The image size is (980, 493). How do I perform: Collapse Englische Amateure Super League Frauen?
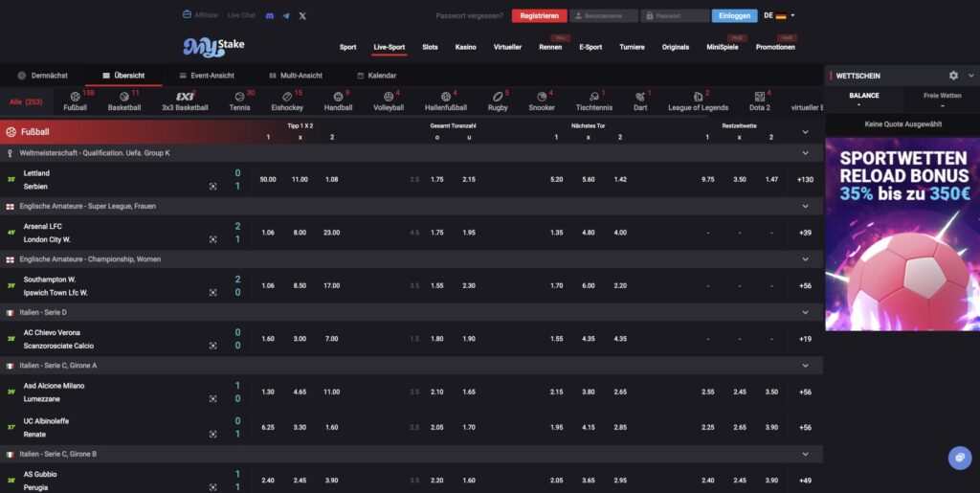[805, 206]
